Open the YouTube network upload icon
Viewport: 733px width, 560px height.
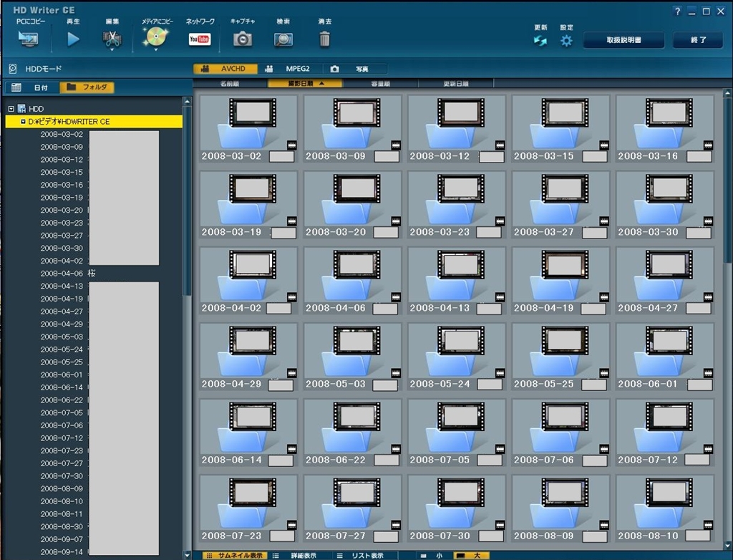tap(200, 39)
